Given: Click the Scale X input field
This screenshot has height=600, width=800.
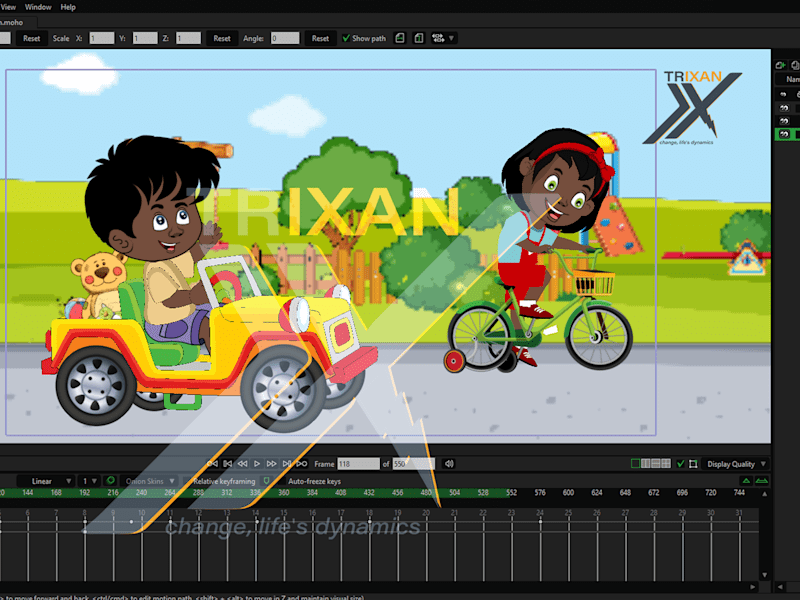Looking at the screenshot, I should point(102,38).
